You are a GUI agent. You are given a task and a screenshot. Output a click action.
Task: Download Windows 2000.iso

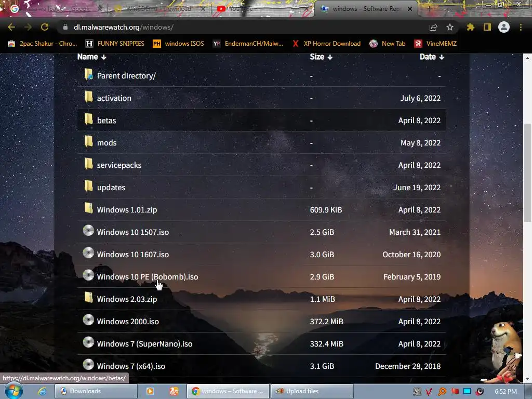(128, 322)
